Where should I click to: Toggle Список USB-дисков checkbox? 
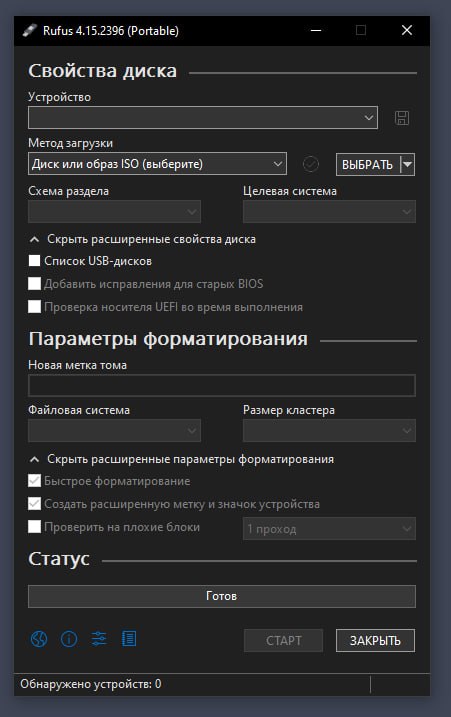(34, 261)
